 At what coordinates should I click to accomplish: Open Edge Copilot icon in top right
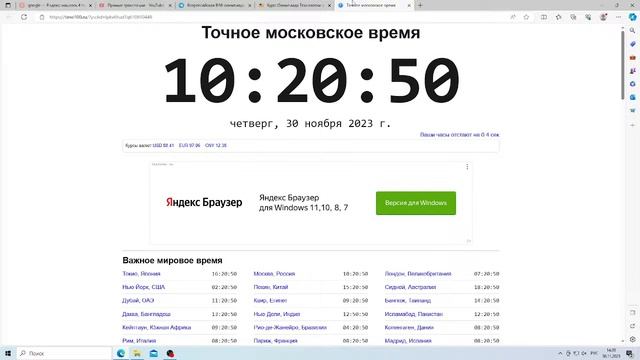coord(633,17)
